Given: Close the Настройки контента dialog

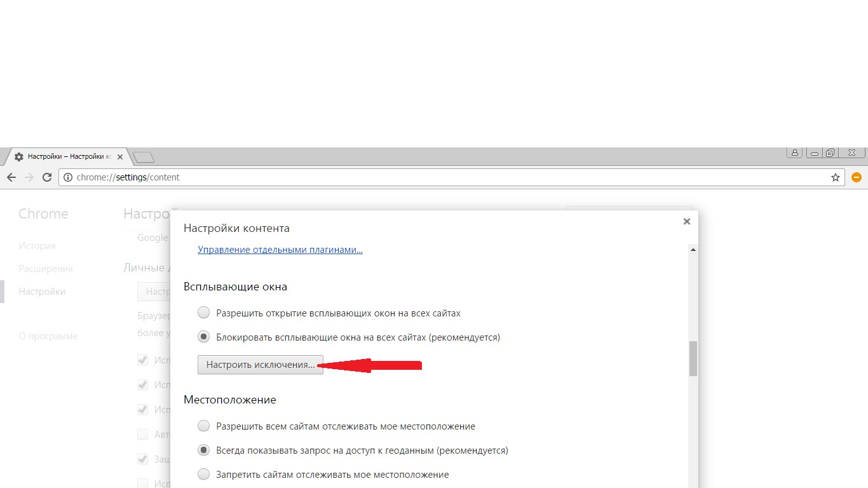Looking at the screenshot, I should pos(686,221).
